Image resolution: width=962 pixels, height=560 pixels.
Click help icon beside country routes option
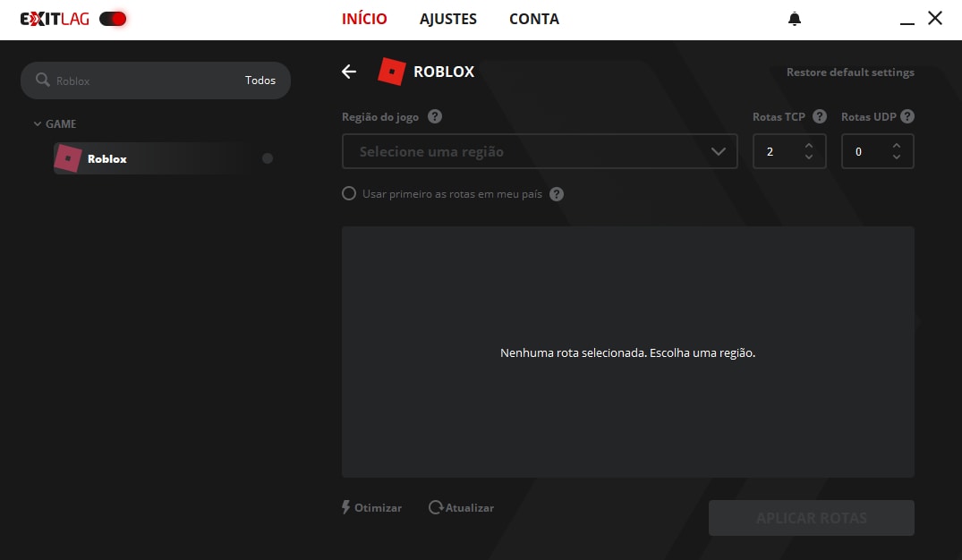point(557,194)
